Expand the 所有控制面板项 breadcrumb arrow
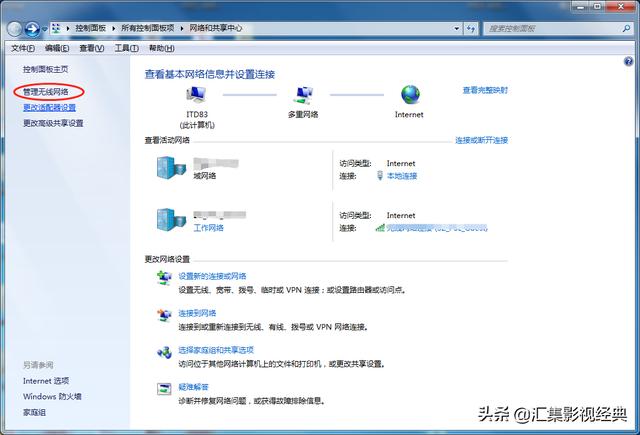 (x=183, y=30)
